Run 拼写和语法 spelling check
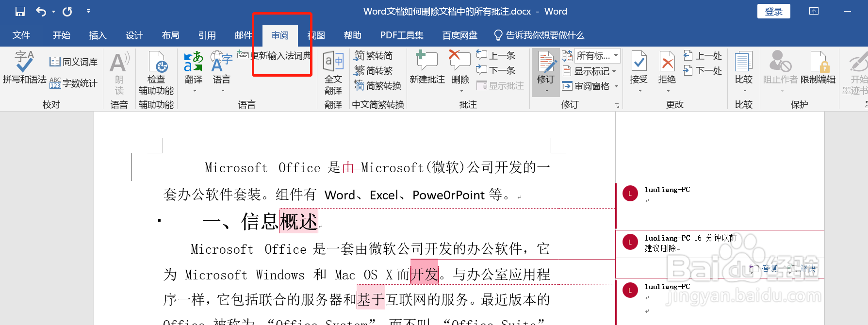 [x=24, y=67]
